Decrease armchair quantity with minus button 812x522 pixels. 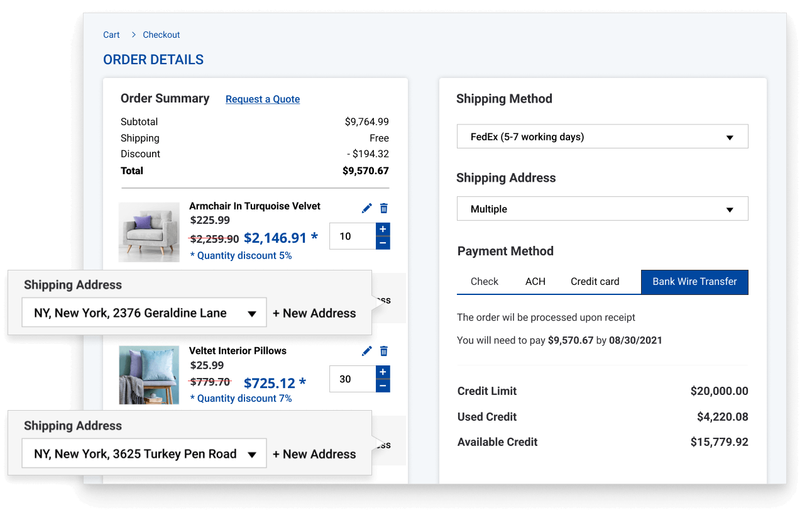[x=383, y=243]
